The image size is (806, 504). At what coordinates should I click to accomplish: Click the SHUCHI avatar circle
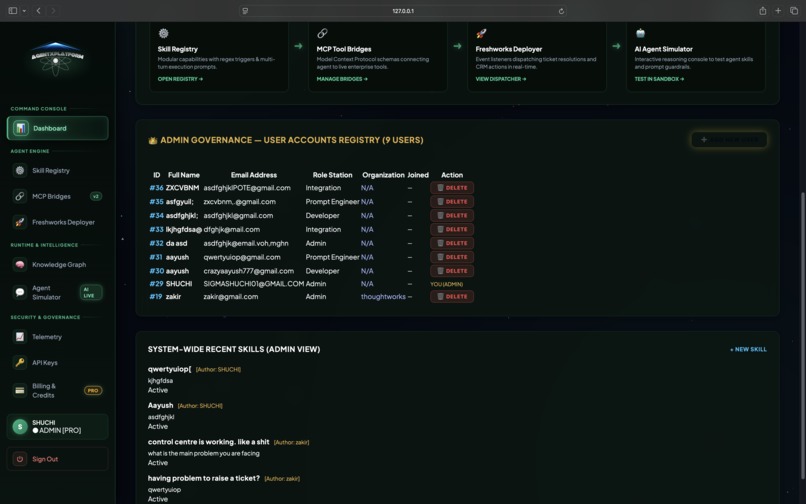[x=20, y=426]
